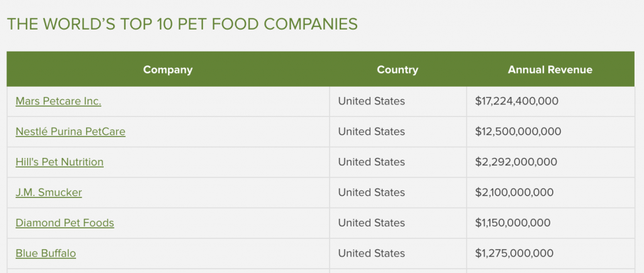
Task: Click United States in J.M. Smucker row
Action: 371,192
